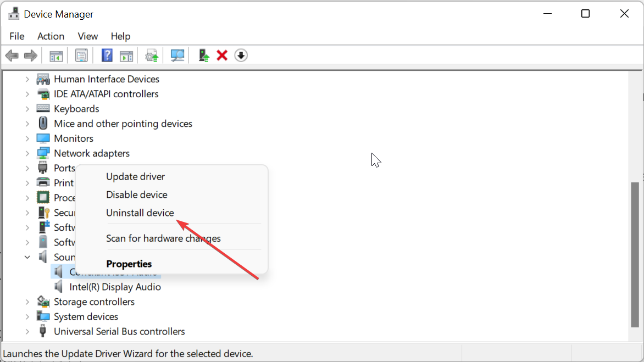Expand IDE ATA/ATAPI controllers node
644x362 pixels.
(27, 94)
